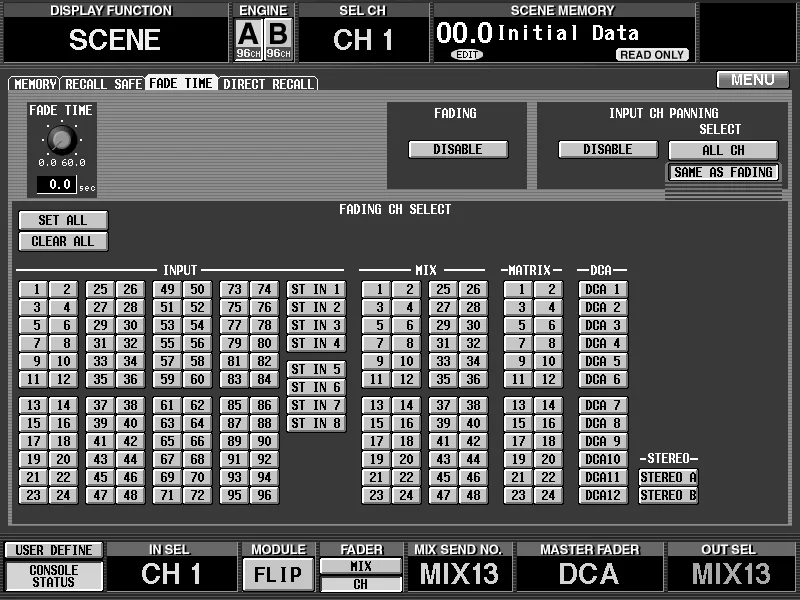Toggle MATRIX 14 fading button

(x=548, y=405)
